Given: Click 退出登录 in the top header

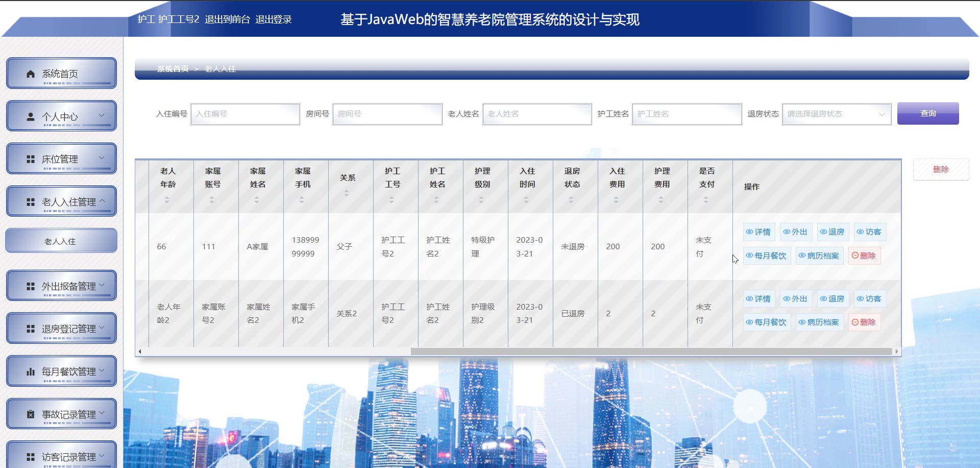Looking at the screenshot, I should click(274, 19).
